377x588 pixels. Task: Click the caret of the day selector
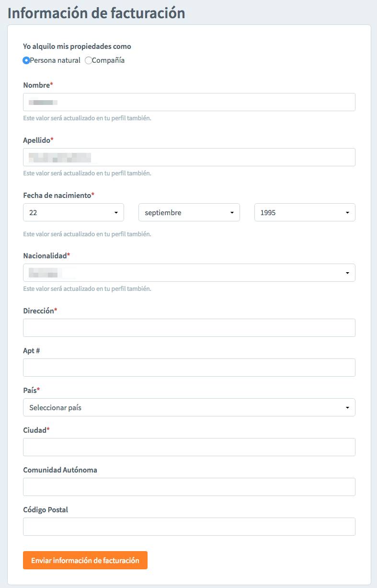click(x=116, y=213)
